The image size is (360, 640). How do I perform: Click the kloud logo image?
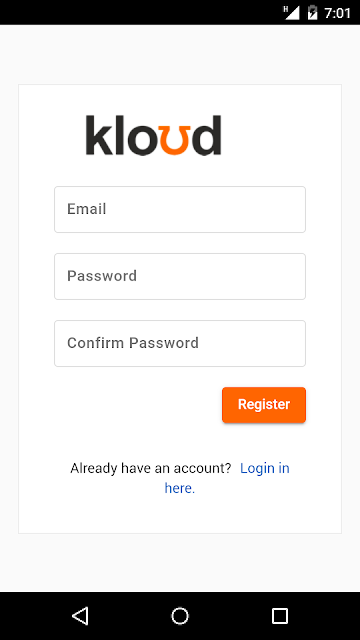tap(153, 135)
